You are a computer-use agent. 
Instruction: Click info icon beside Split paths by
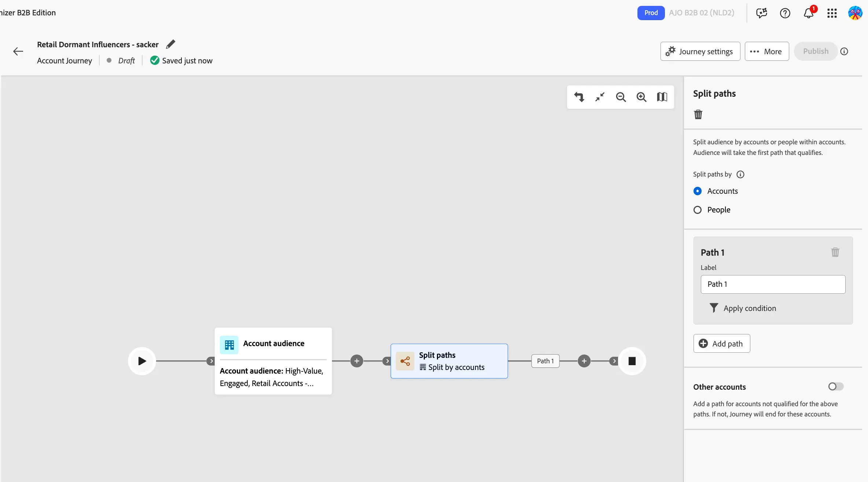point(740,174)
